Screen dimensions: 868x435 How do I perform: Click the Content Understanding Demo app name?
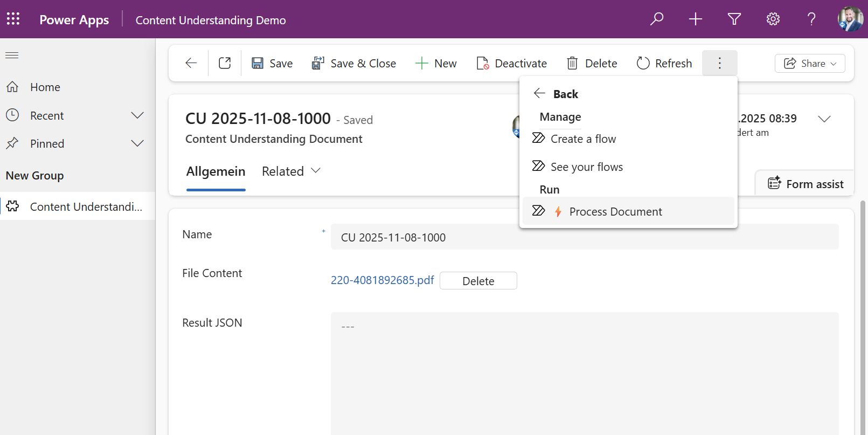[211, 20]
